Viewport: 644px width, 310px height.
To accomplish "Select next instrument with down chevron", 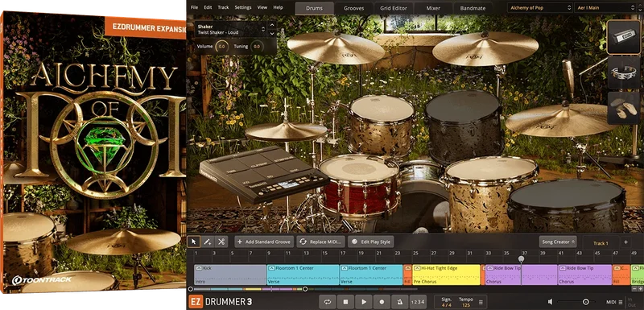I will tap(272, 33).
